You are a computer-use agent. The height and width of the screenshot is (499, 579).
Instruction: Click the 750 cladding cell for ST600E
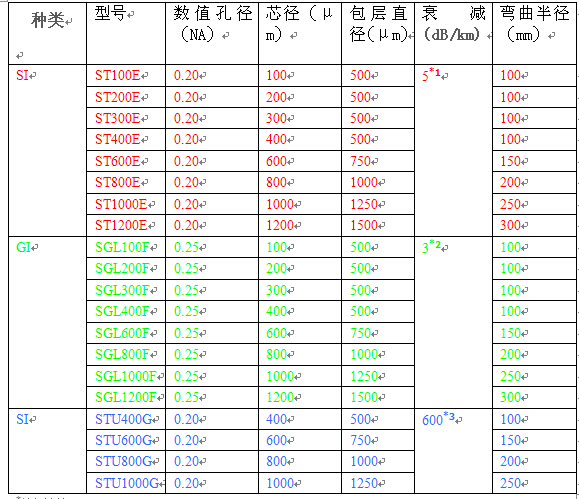pyautogui.click(x=378, y=161)
